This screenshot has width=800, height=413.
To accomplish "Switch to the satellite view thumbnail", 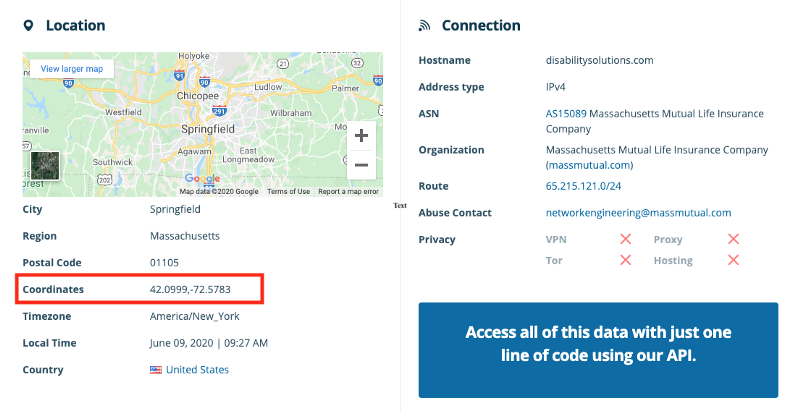I will (45, 165).
